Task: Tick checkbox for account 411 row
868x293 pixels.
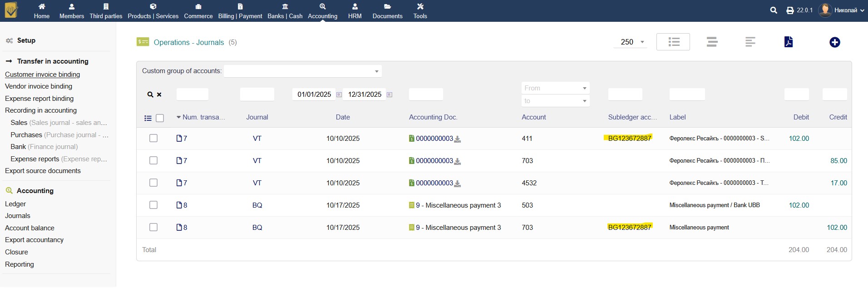Action: point(153,138)
